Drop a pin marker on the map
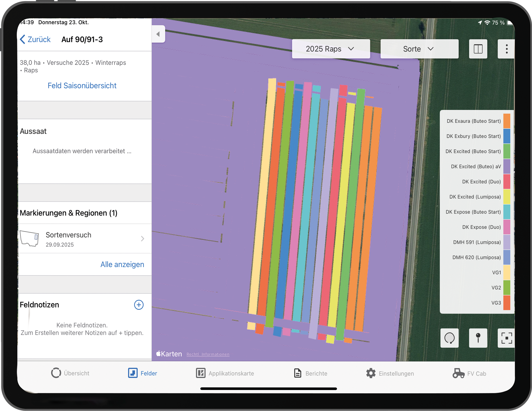Image resolution: width=532 pixels, height=411 pixels. coord(478,338)
